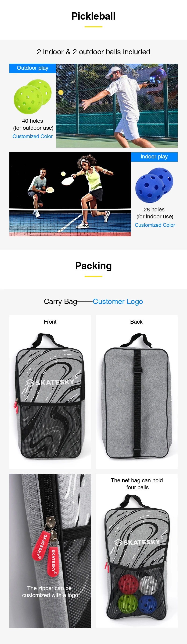Click Customized Color link under 26 holes
Screen dimensions: 187x644
click(x=155, y=225)
